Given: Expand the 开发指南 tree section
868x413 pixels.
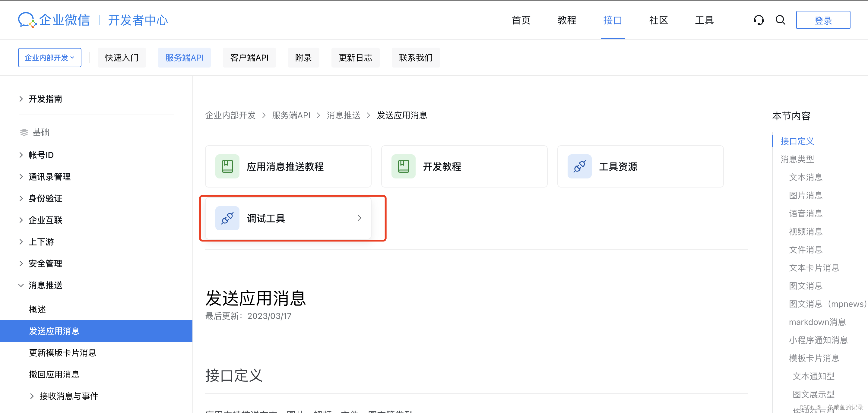Looking at the screenshot, I should point(21,99).
